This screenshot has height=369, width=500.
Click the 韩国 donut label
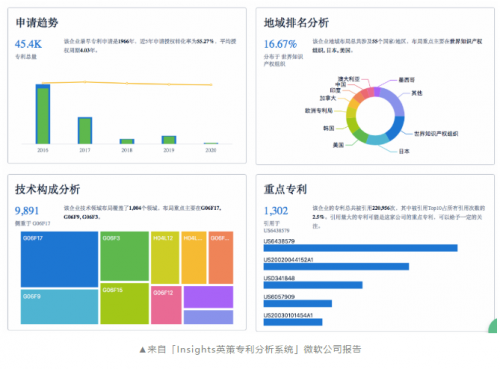(329, 128)
